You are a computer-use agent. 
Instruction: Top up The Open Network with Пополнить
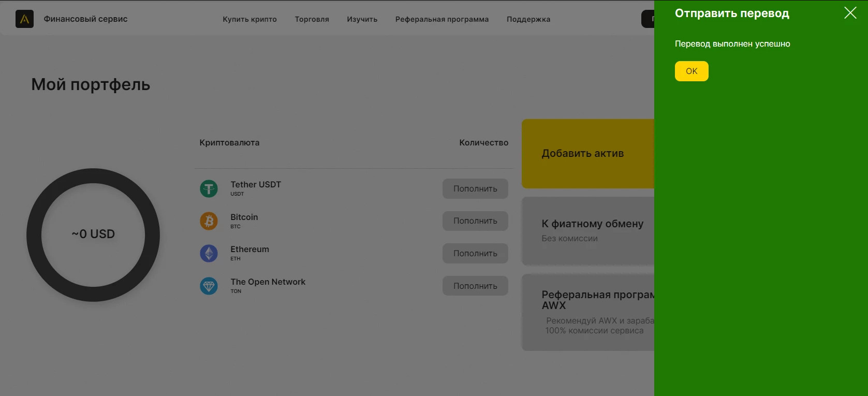click(475, 286)
